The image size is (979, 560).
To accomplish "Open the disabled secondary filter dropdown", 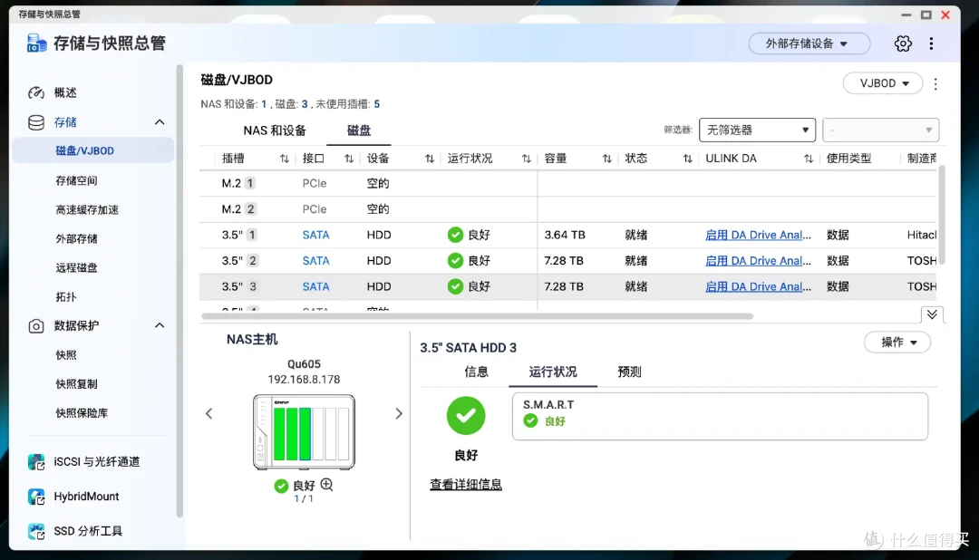I will [x=880, y=130].
